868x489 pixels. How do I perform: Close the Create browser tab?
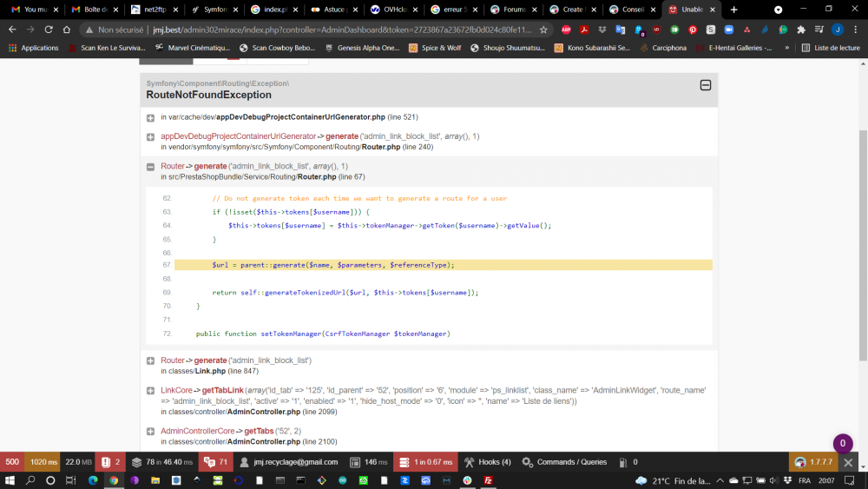pyautogui.click(x=594, y=10)
